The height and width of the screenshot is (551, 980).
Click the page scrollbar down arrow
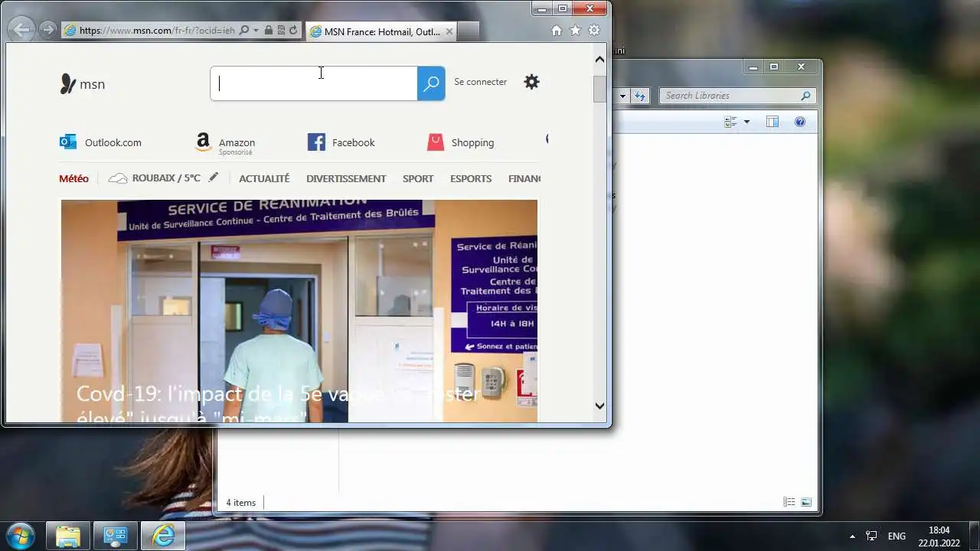coord(599,406)
